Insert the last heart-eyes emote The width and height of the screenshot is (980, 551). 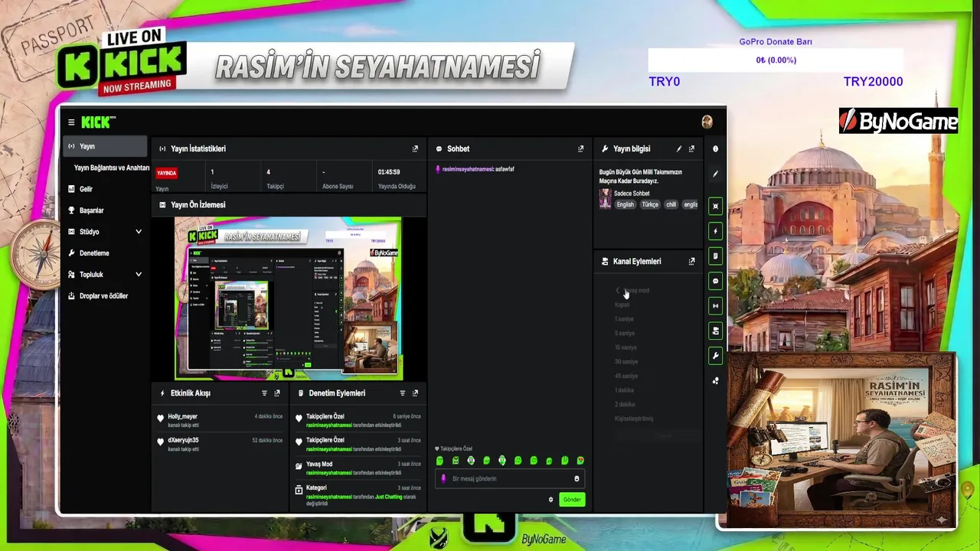pos(580,461)
